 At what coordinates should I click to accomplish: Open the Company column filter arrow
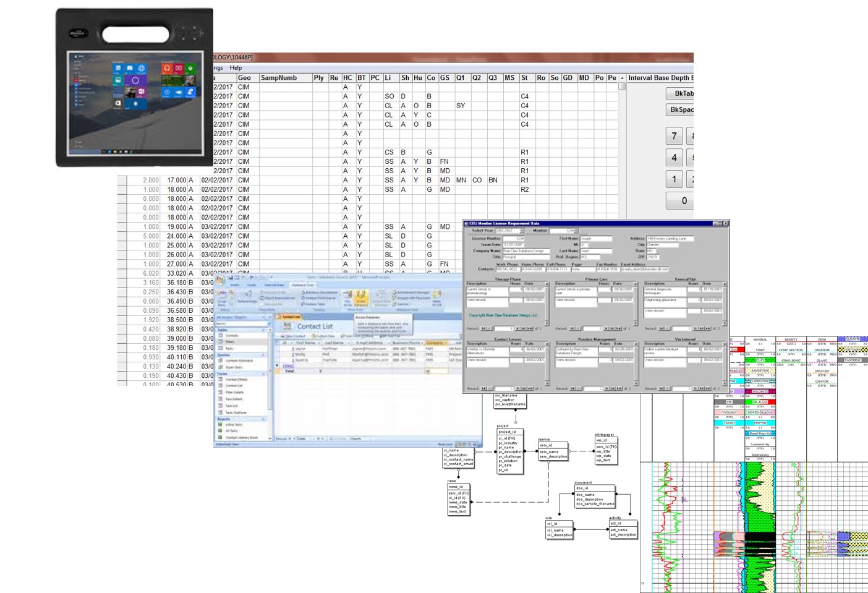[445, 343]
